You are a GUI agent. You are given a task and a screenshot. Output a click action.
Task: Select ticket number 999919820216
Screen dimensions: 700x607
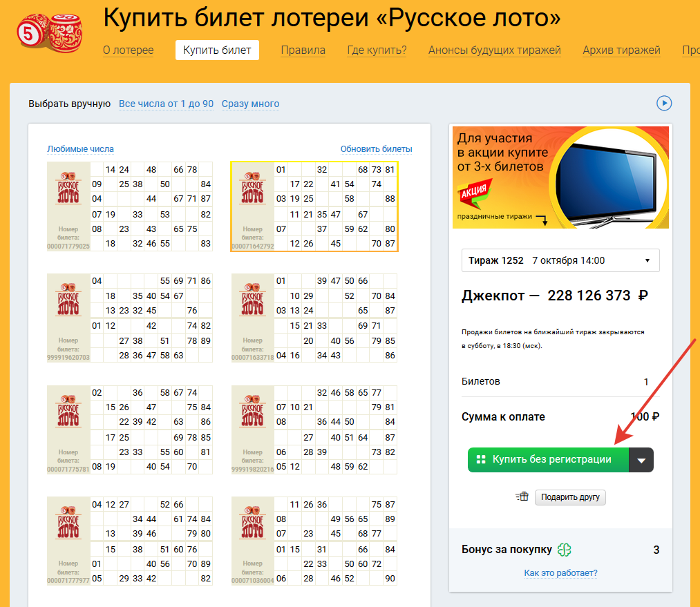pos(314,430)
